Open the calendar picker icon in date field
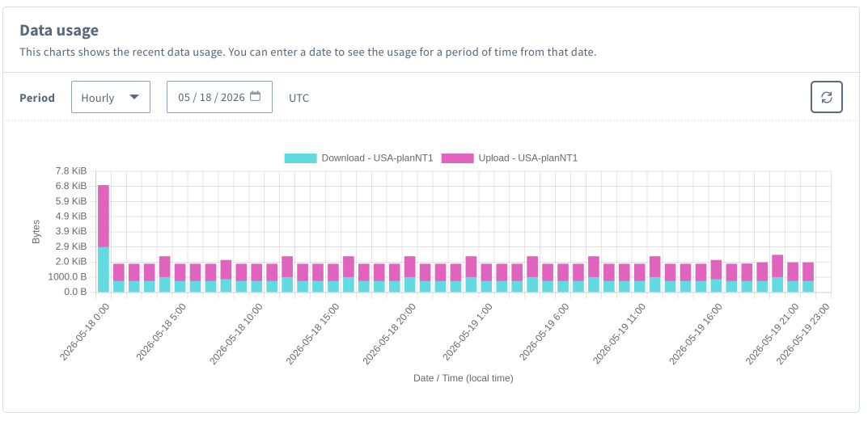This screenshot has width=868, height=421. coord(255,96)
